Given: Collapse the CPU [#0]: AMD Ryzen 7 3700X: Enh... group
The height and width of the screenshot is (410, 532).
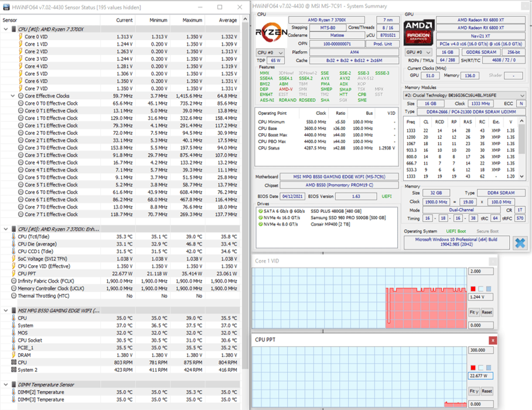Looking at the screenshot, I should tap(6, 229).
